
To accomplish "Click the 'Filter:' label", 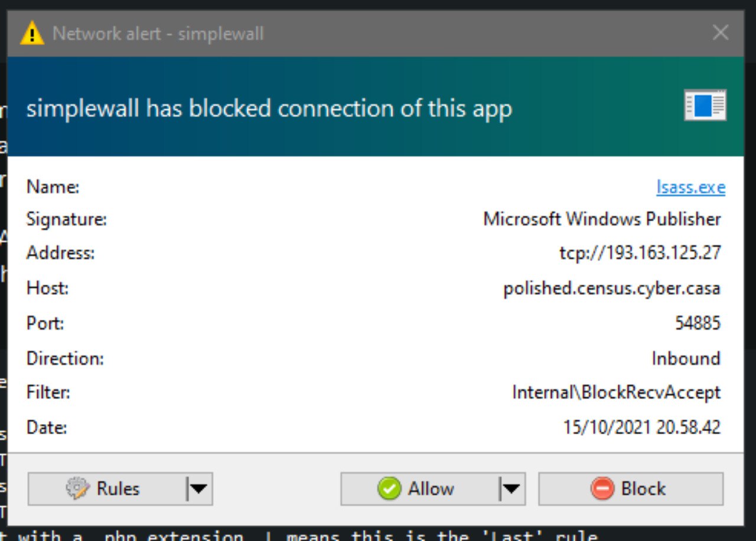I will (x=48, y=392).
